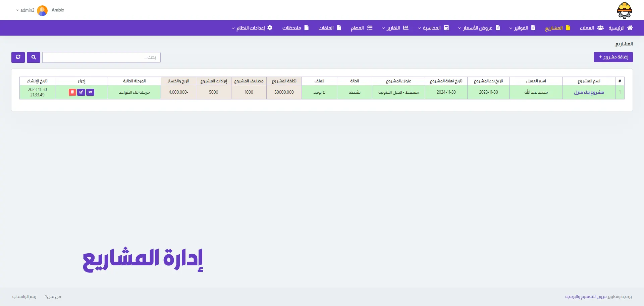View project details with eye icon
644x306 pixels.
(x=90, y=92)
